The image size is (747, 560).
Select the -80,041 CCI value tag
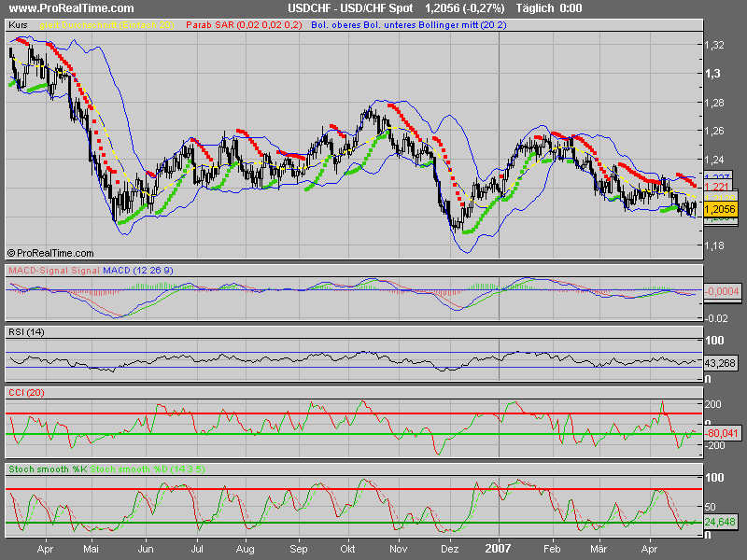720,433
